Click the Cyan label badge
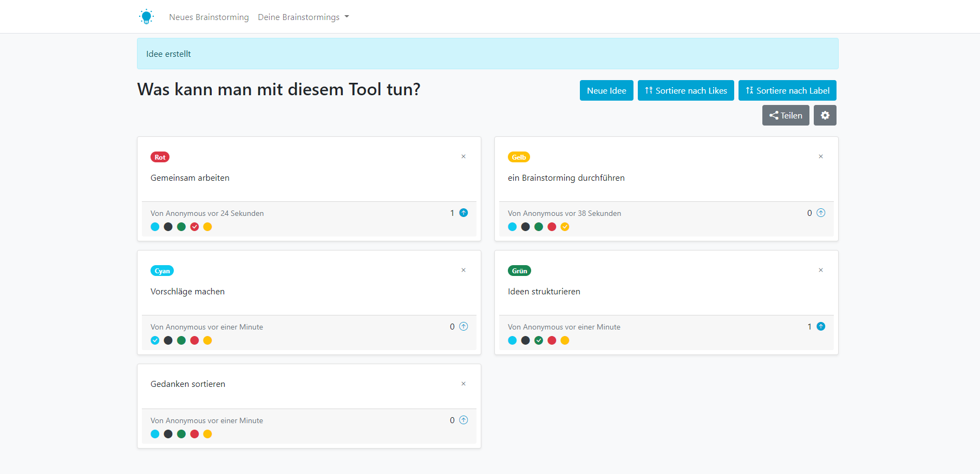 coord(162,271)
